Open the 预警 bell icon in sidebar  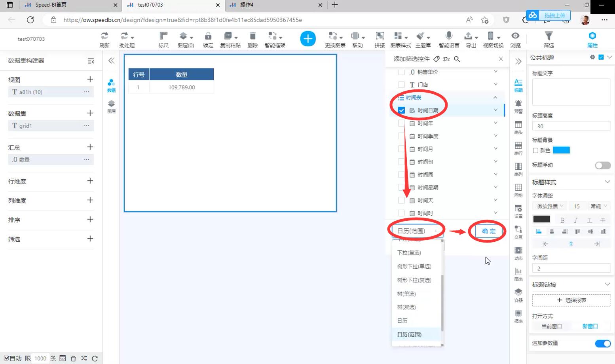tap(518, 104)
